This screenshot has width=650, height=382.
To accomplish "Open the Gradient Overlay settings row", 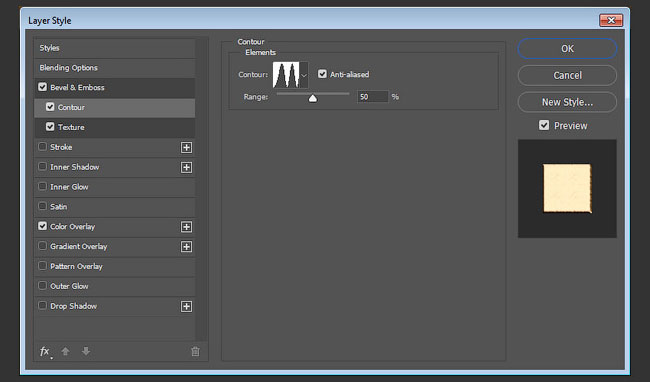I will click(114, 247).
